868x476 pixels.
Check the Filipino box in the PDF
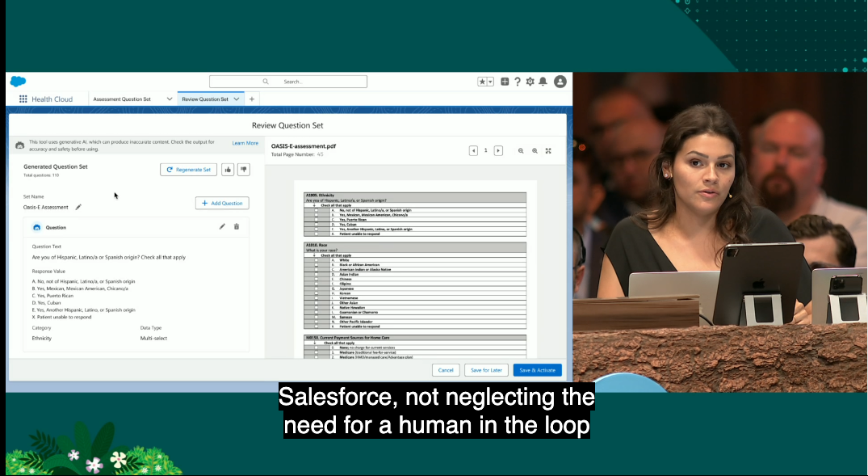point(317,284)
